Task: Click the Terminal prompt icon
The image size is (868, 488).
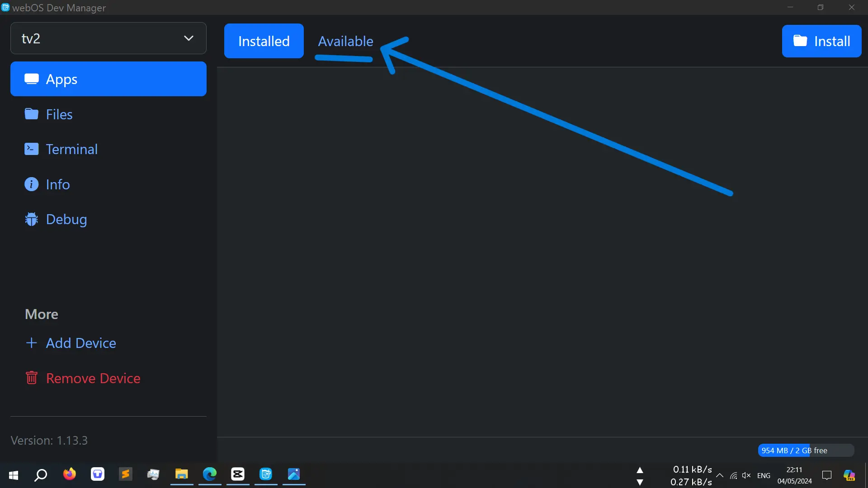Action: [x=31, y=149]
